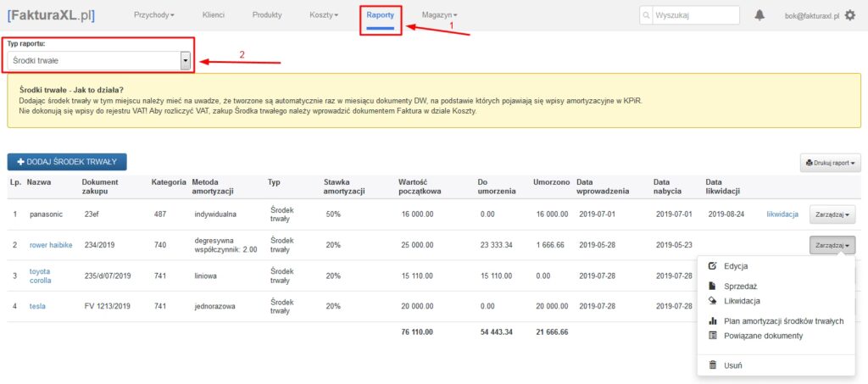Open the Magazyn navigation menu
This screenshot has width=868, height=384.
point(439,15)
